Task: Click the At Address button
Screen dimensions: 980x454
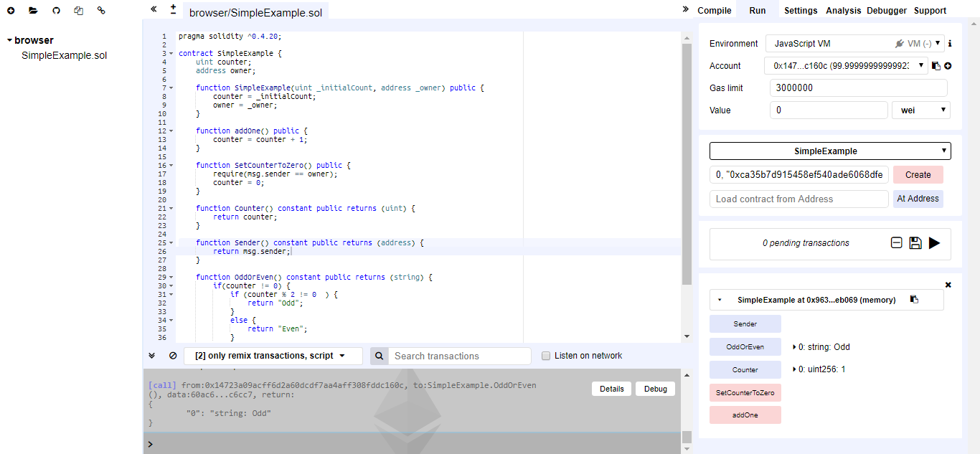Action: click(x=918, y=199)
